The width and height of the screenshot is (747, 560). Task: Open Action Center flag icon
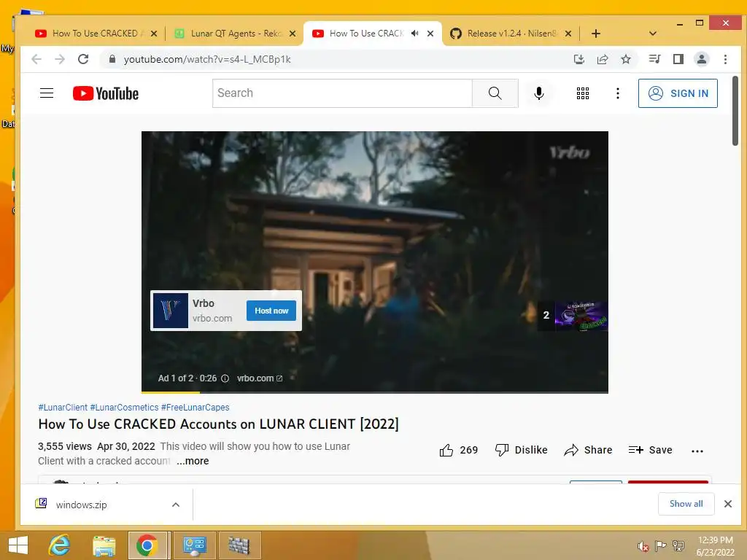tap(660, 546)
